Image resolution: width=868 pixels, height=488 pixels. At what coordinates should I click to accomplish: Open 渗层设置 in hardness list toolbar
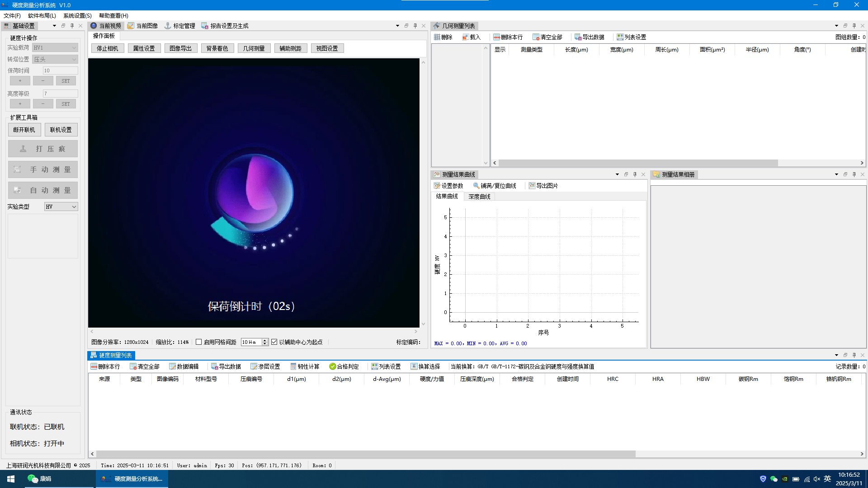[x=265, y=366]
